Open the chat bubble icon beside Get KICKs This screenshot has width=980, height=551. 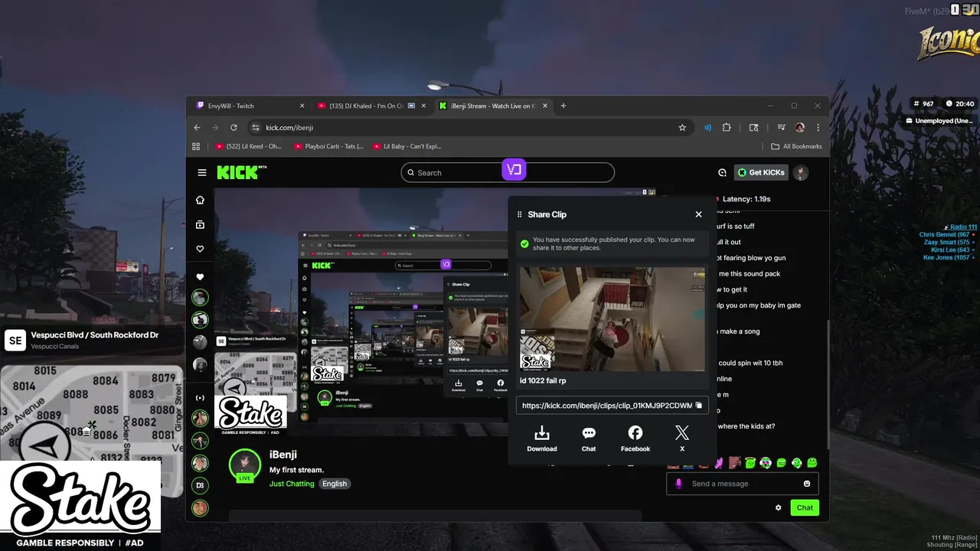click(722, 173)
